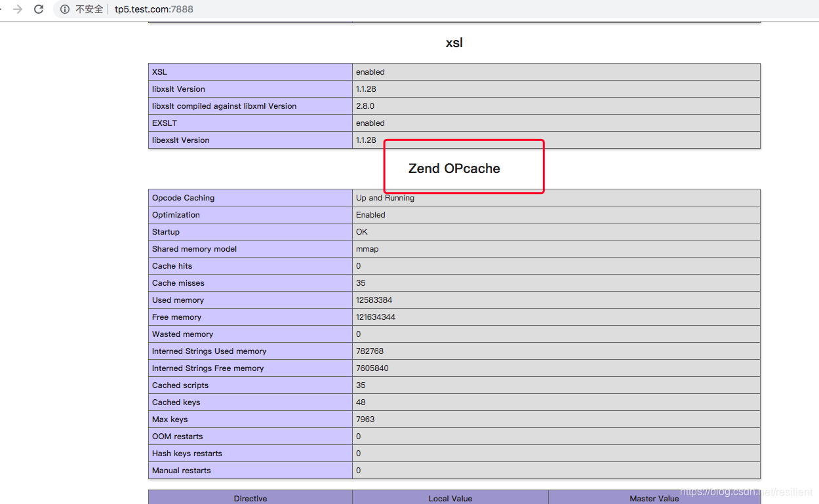Screen dimensions: 819x504
Task: Select the value 7605840
Action: pos(372,368)
